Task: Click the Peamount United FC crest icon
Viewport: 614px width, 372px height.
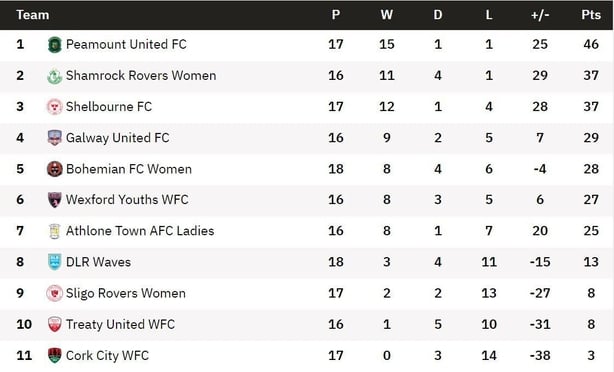Action: [x=54, y=45]
